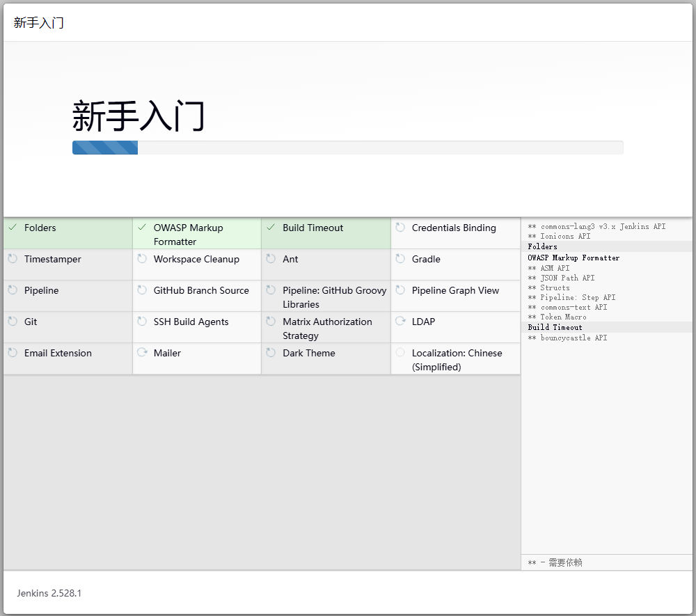This screenshot has width=696, height=616.
Task: Click the empty circle icon for Localization: Chinese
Action: tap(400, 352)
